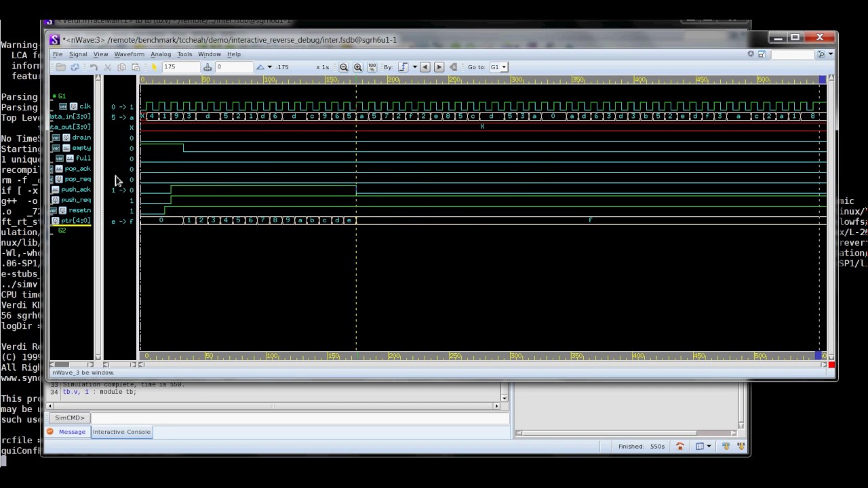This screenshot has height=488, width=868.
Task: Click the SimCMD command input field
Action: pyautogui.click(x=299, y=418)
